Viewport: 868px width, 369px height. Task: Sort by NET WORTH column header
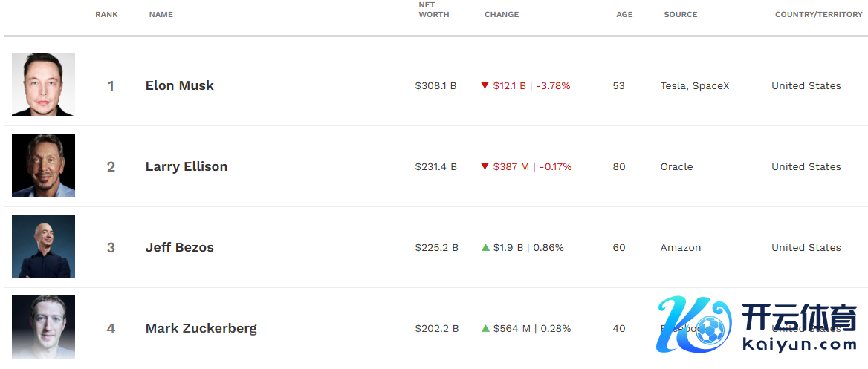click(433, 10)
